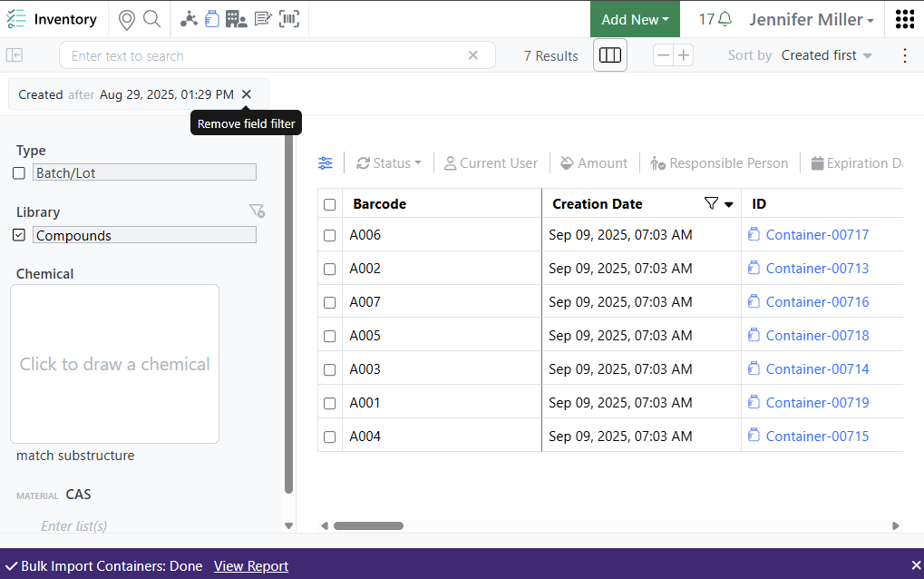Toggle the column layout view button
The image size is (924, 579).
point(610,55)
